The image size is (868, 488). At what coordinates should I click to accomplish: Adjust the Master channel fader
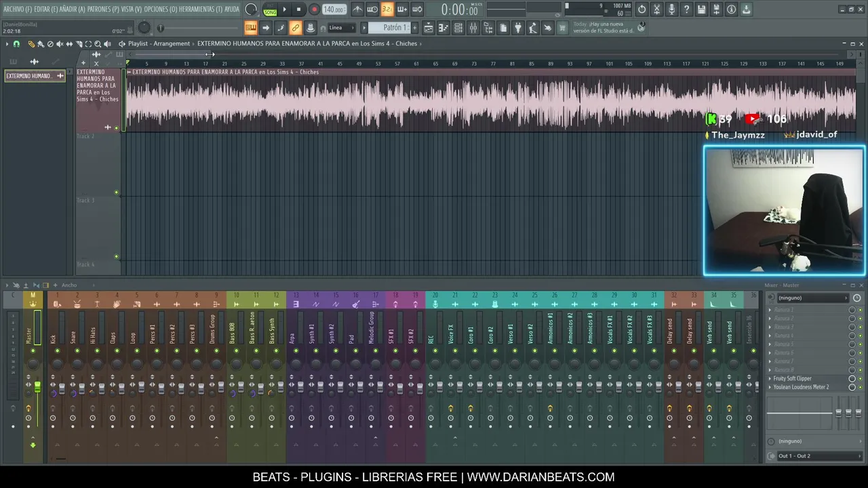[37, 386]
